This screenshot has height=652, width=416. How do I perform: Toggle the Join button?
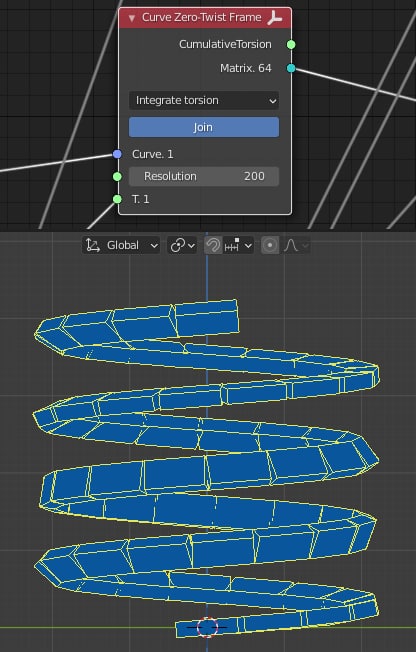(203, 127)
